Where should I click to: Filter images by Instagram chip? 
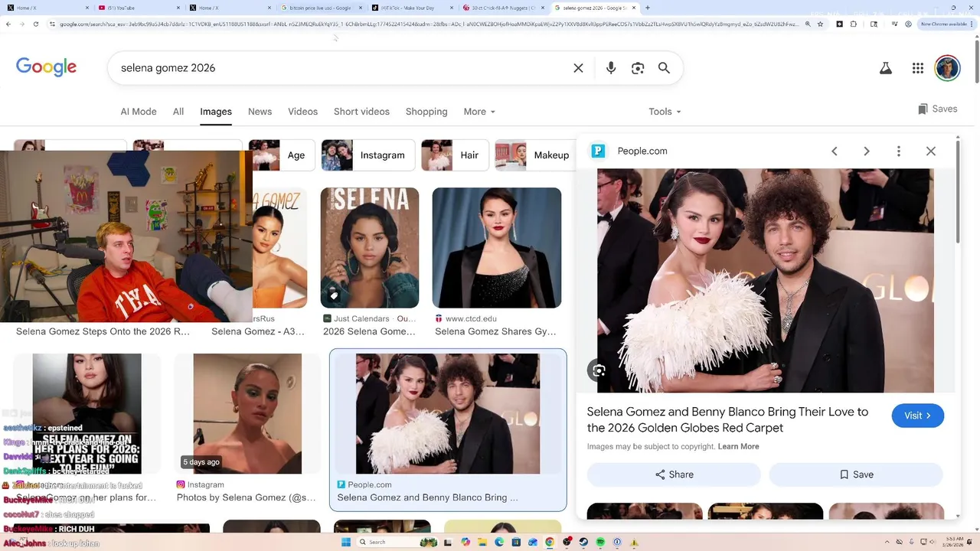coord(368,155)
